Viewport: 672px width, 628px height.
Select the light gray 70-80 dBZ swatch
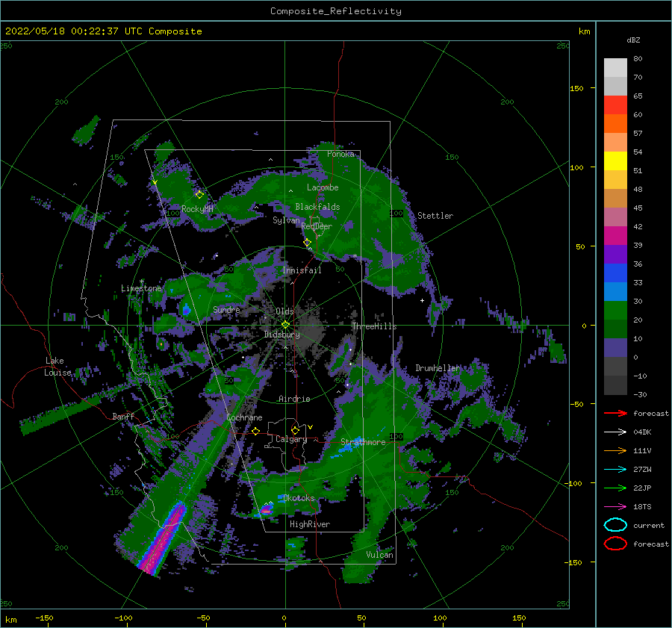(x=615, y=68)
